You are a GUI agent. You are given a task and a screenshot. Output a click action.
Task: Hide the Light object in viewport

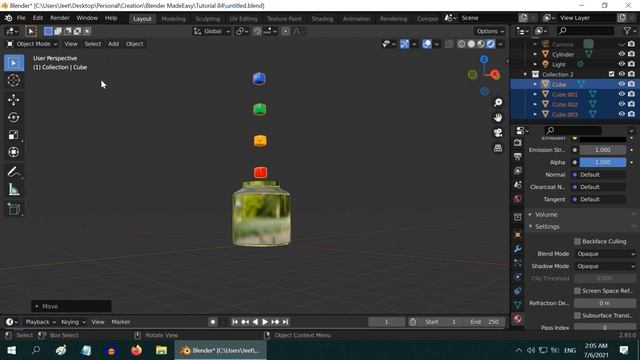pyautogui.click(x=621, y=64)
